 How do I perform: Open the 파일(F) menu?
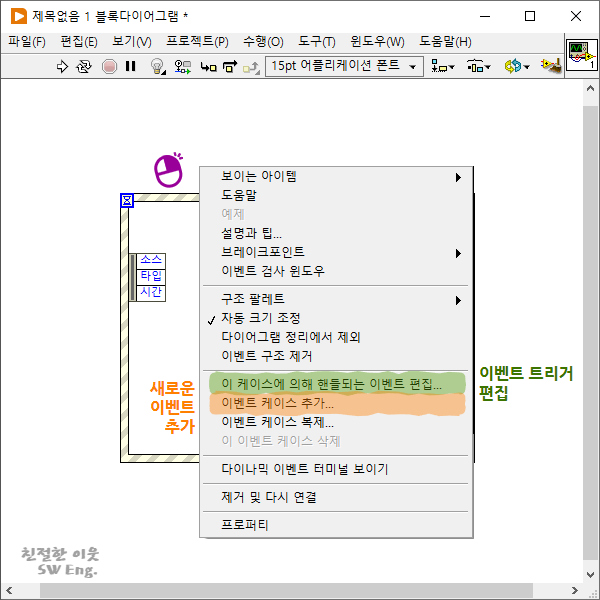pyautogui.click(x=27, y=41)
